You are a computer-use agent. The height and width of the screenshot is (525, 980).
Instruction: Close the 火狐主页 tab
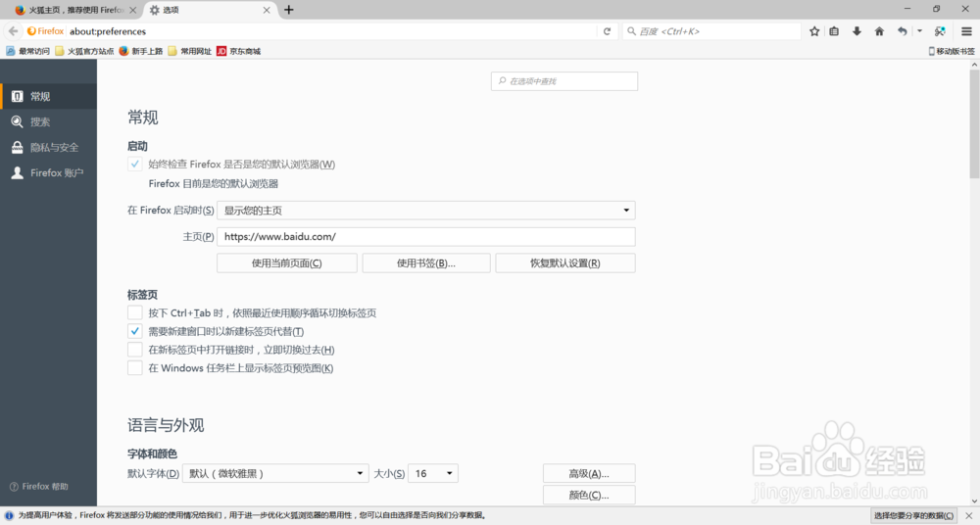coord(132,10)
